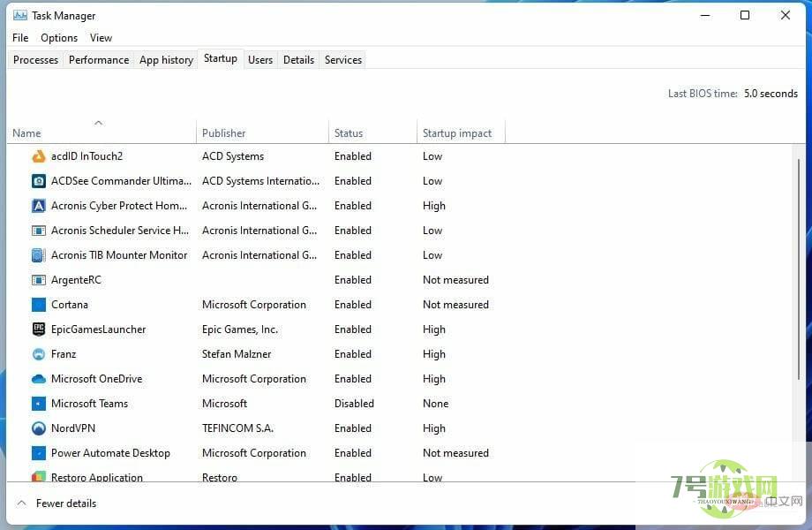Click the Acronis Cyber Protect High impact
Screen dimensions: 812x530
pos(434,206)
